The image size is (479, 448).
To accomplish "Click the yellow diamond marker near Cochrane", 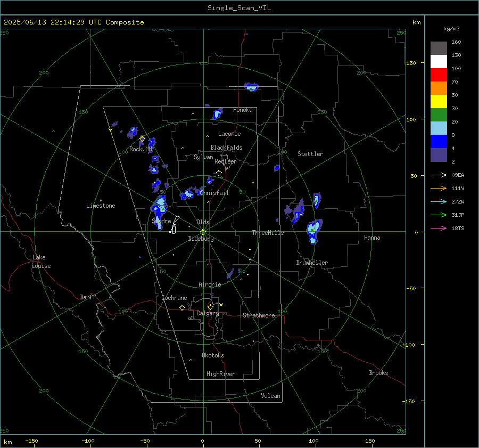I will (x=183, y=308).
